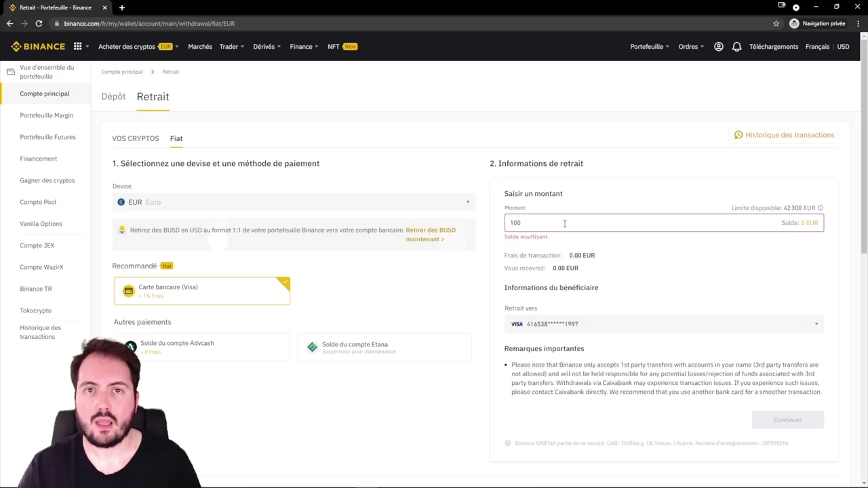The width and height of the screenshot is (868, 488).
Task: Open Tokocrypto in sidebar
Action: [x=36, y=310]
